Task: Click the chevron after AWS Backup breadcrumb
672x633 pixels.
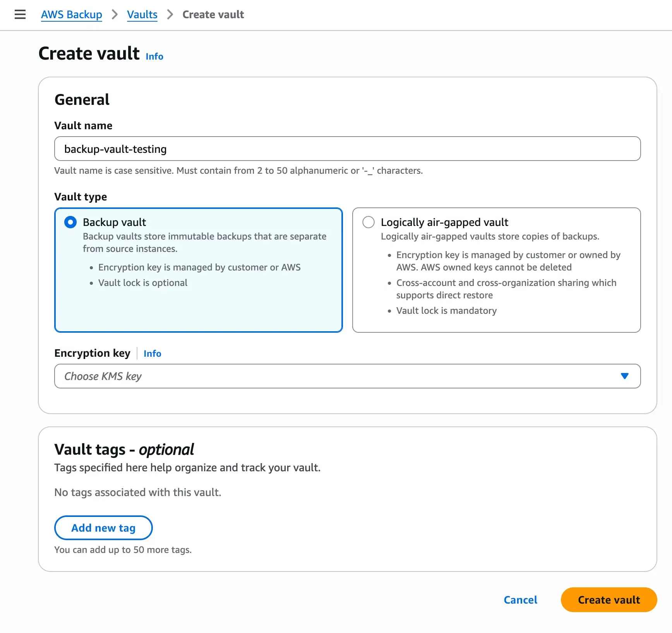Action: 115,15
